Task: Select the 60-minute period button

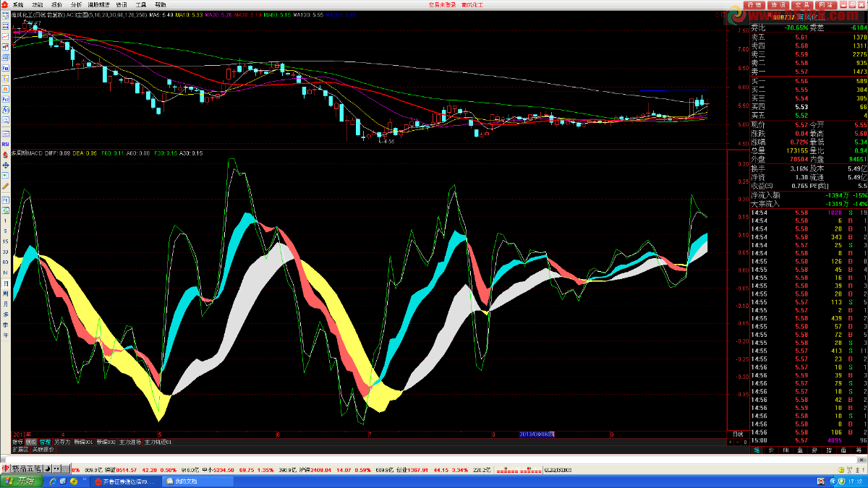Action: (x=6, y=262)
